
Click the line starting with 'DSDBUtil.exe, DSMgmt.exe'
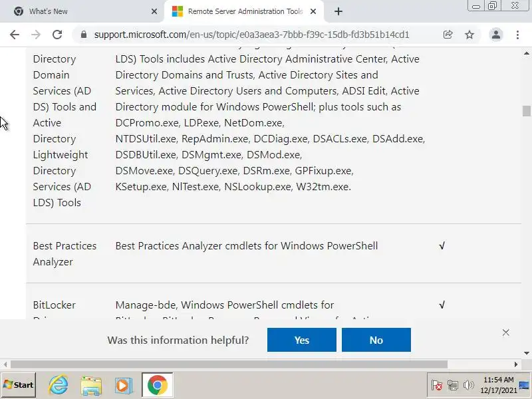(x=209, y=155)
